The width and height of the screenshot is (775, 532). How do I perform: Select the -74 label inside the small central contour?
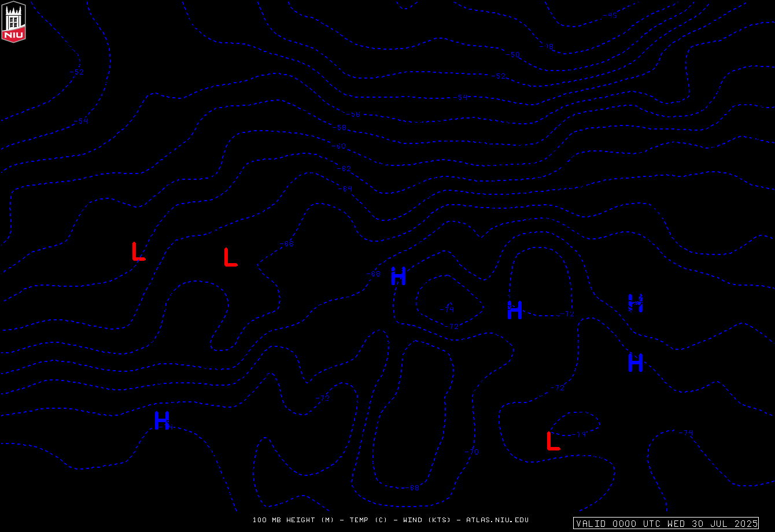pyautogui.click(x=447, y=309)
